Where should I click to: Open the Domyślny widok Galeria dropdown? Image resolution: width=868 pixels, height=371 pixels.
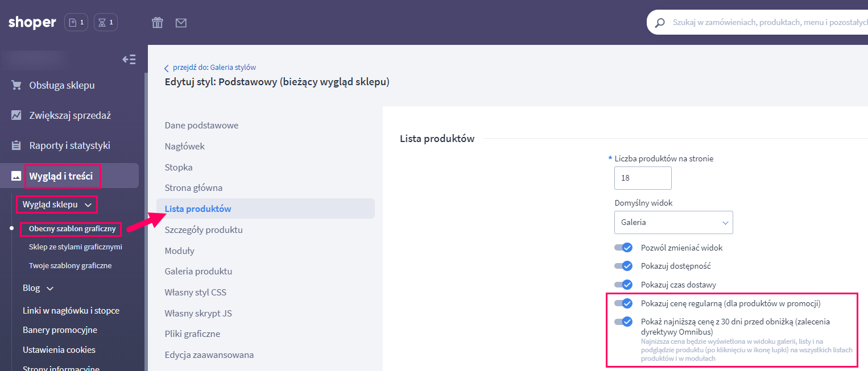point(673,222)
